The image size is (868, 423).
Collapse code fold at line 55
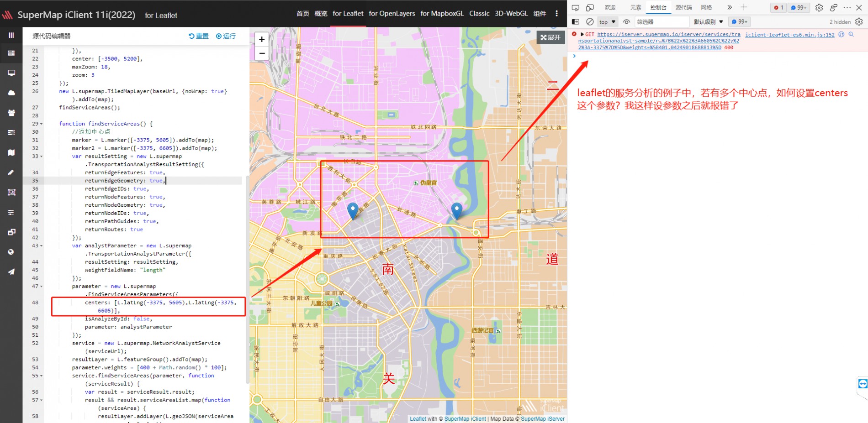click(42, 376)
